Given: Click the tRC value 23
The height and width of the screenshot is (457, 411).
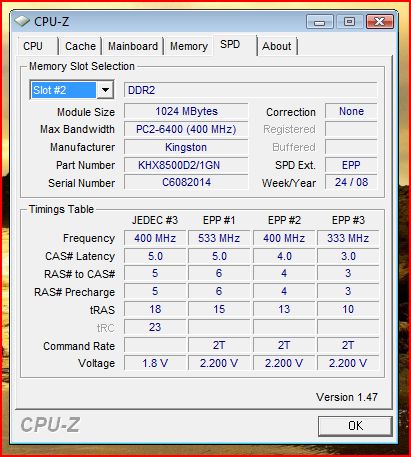Looking at the screenshot, I should point(155,327).
